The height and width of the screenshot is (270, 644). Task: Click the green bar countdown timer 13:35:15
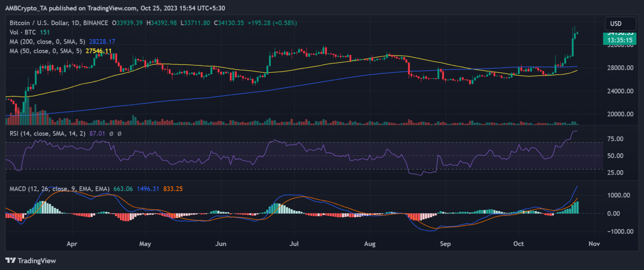[618, 40]
